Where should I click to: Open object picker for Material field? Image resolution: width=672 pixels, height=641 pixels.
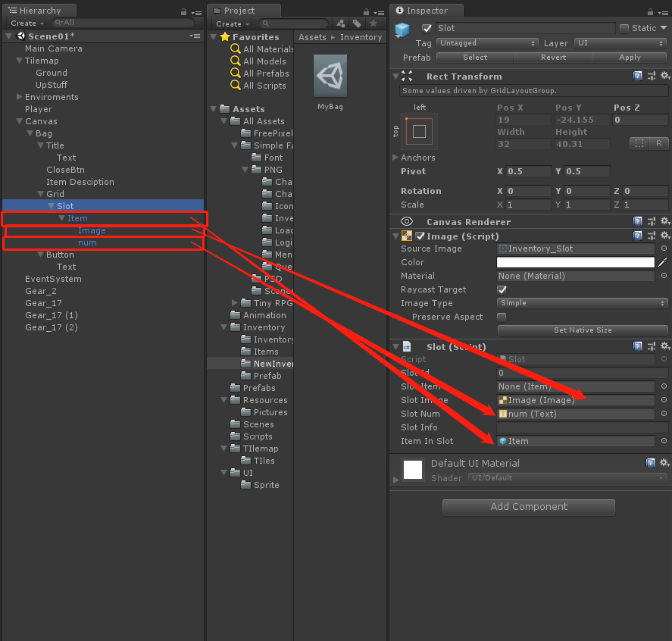coord(664,276)
